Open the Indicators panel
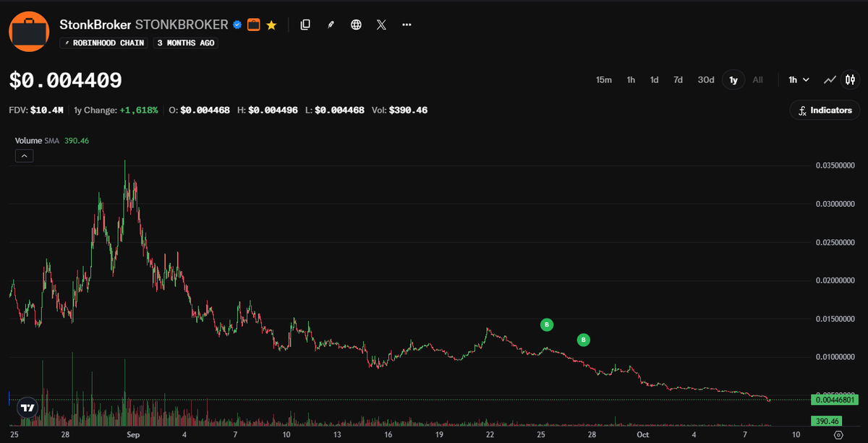This screenshot has width=868, height=443. [825, 111]
